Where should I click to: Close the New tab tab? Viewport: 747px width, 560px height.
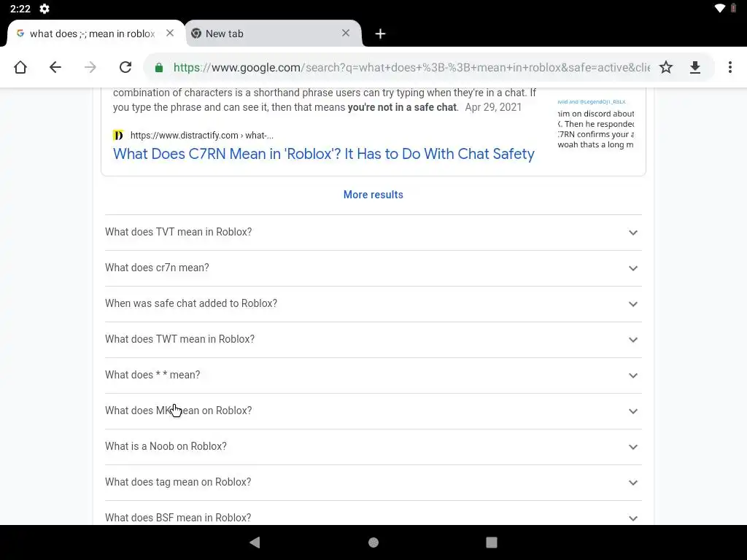[x=346, y=33]
